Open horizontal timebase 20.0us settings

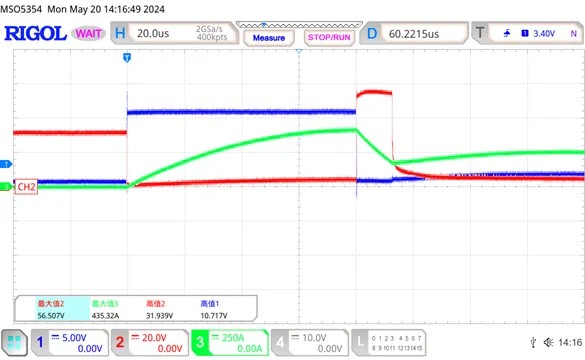(x=175, y=33)
